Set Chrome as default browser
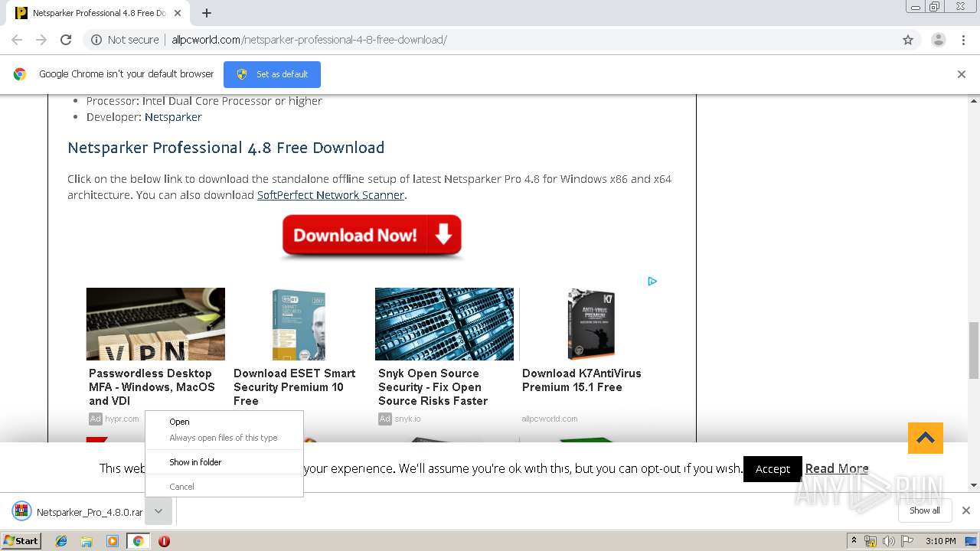This screenshot has height=551, width=980. point(272,74)
